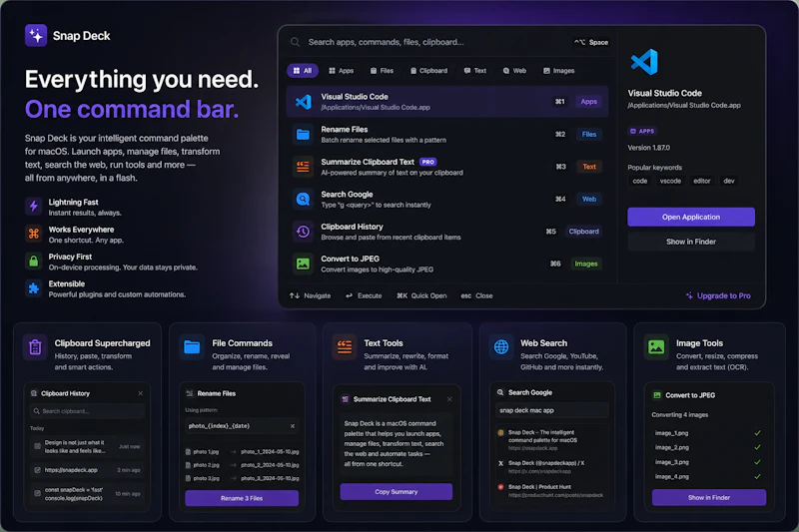Switch to the Files filter tab
Image resolution: width=799 pixels, height=532 pixels.
tap(382, 71)
